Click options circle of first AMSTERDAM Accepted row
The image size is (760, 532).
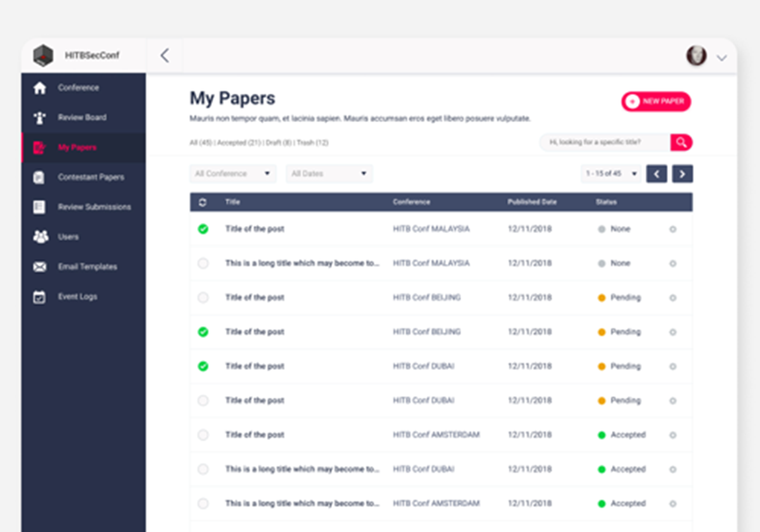tap(673, 435)
